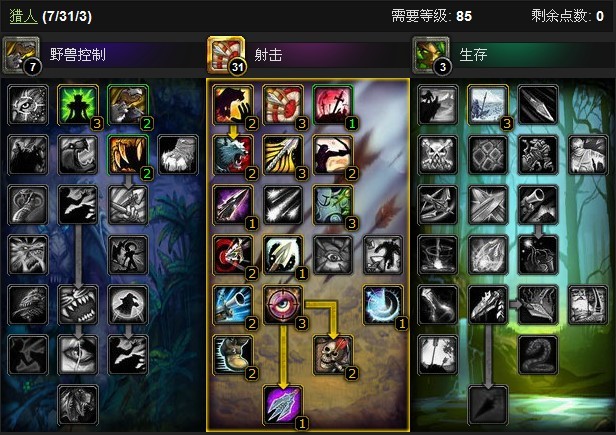Image resolution: width=616 pixels, height=435 pixels.
Task: Click the 猎人 class link
Action: click(x=23, y=16)
